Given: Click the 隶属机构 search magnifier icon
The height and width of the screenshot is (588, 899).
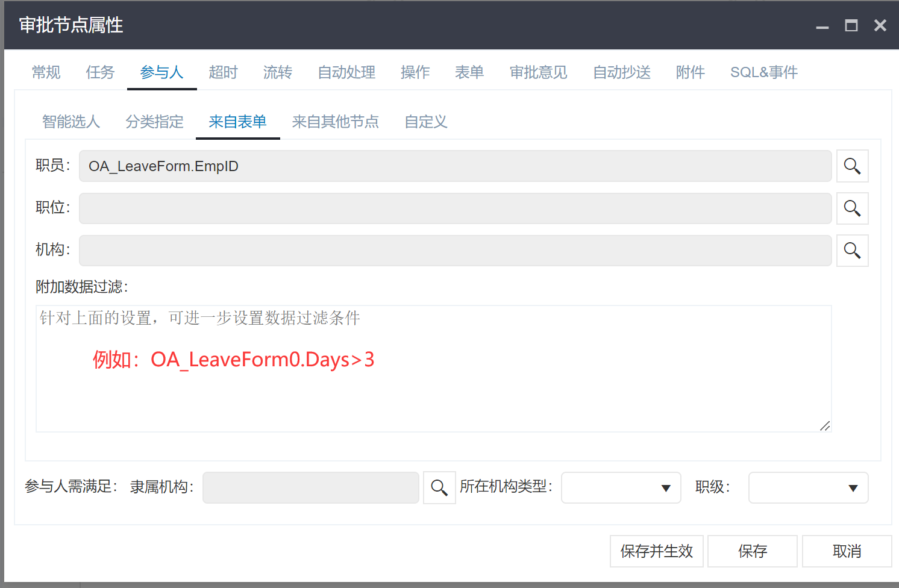Looking at the screenshot, I should click(x=439, y=488).
